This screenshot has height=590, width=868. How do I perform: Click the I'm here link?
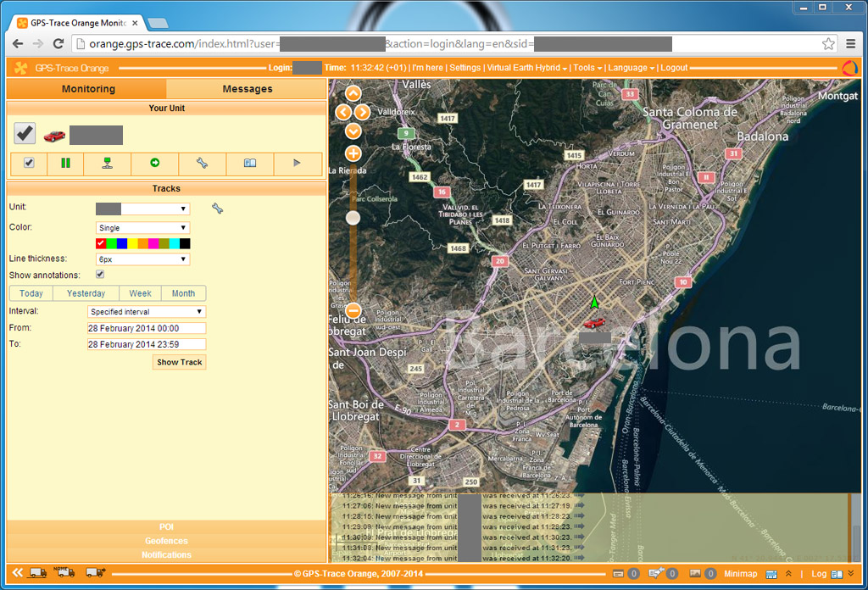pyautogui.click(x=427, y=68)
